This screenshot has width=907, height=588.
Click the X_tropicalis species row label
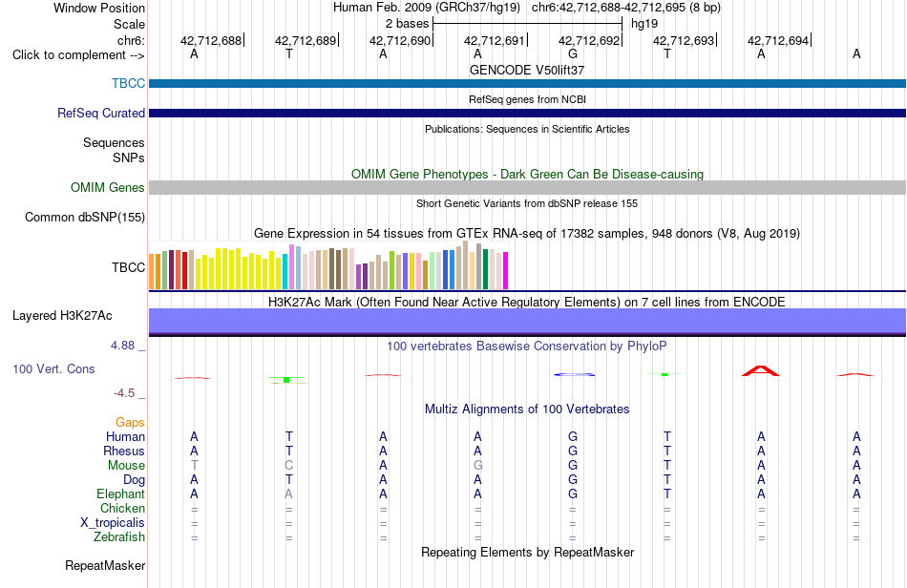tap(113, 523)
